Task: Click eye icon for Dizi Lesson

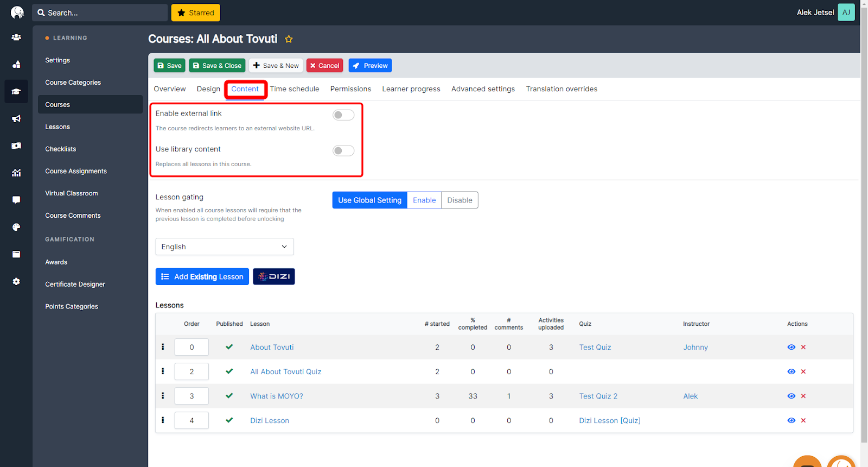Action: coord(792,420)
